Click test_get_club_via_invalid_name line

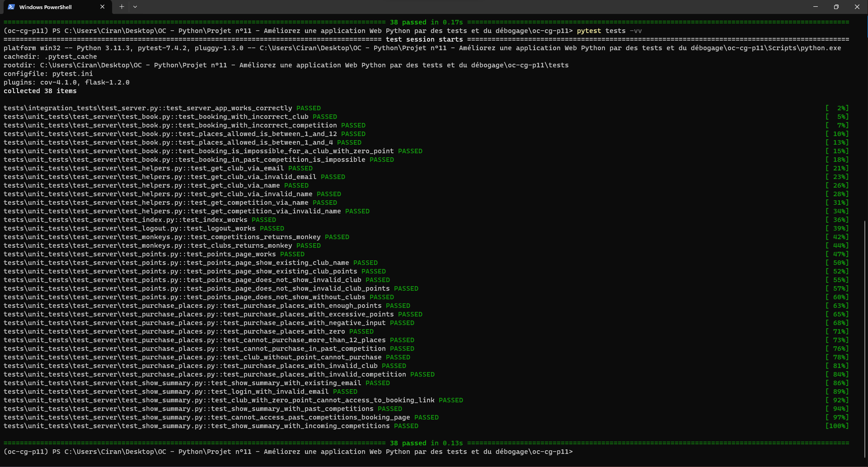click(x=172, y=194)
